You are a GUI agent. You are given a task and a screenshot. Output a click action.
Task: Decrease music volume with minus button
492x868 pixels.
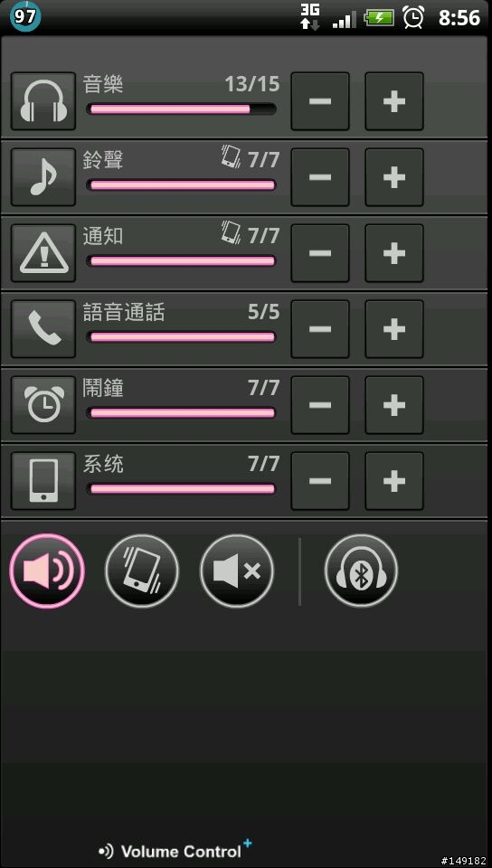320,101
